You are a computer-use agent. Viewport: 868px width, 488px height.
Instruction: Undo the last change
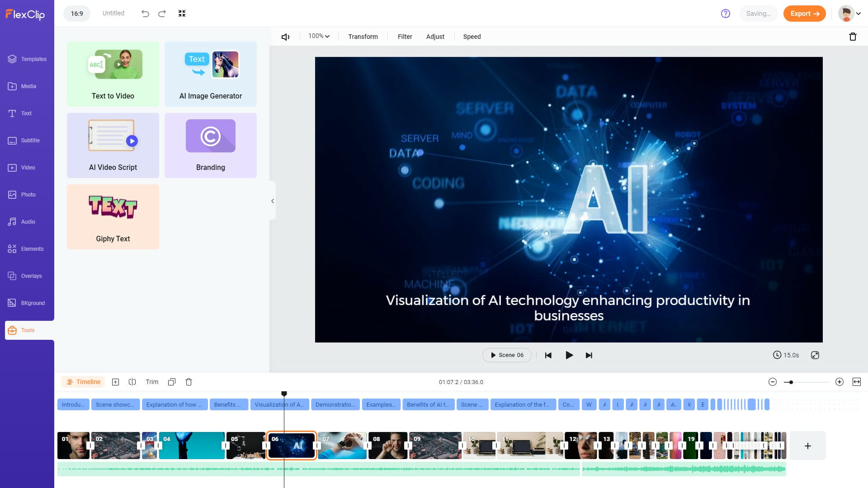coord(145,14)
